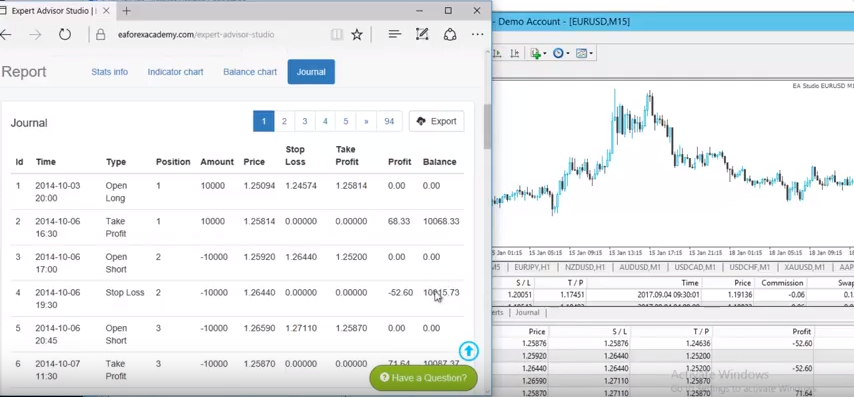Expand the periodicity clock dropdown
Image resolution: width=854 pixels, height=397 pixels.
tap(568, 53)
